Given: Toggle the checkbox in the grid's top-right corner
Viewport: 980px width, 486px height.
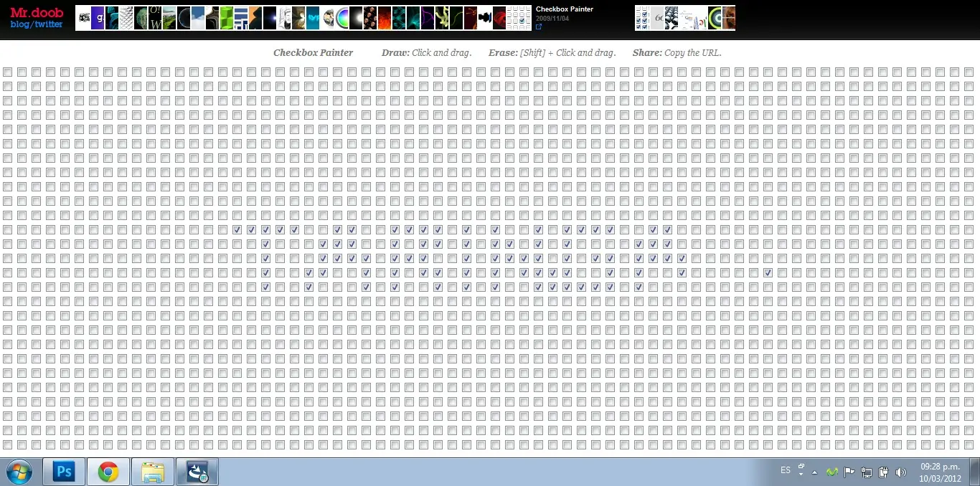Looking at the screenshot, I should [969, 72].
